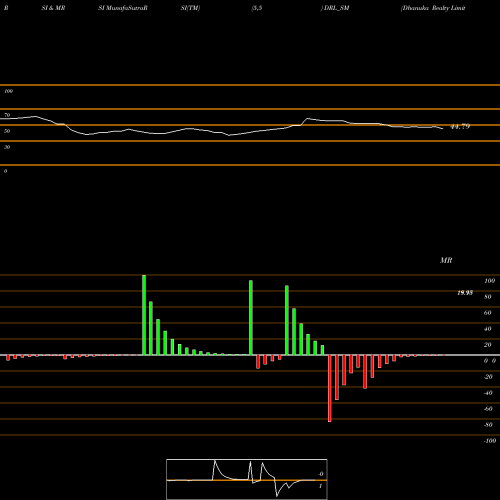The height and width of the screenshot is (500, 500).
Task: Open the mini overview chart at bottom
Action: point(247,479)
